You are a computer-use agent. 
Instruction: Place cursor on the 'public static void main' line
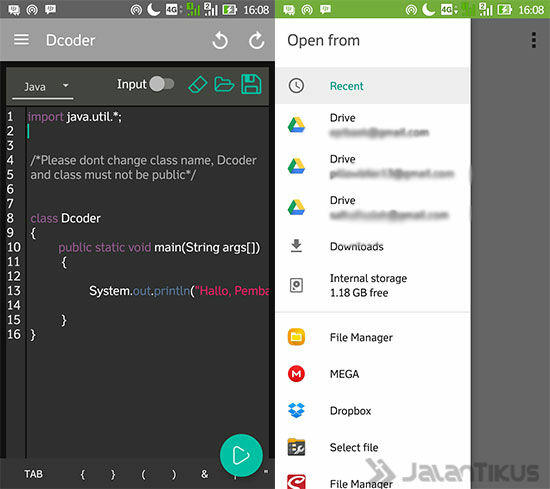pos(159,247)
